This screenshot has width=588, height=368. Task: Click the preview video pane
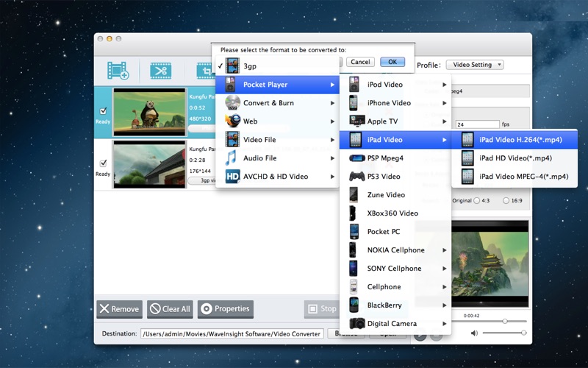click(x=490, y=264)
